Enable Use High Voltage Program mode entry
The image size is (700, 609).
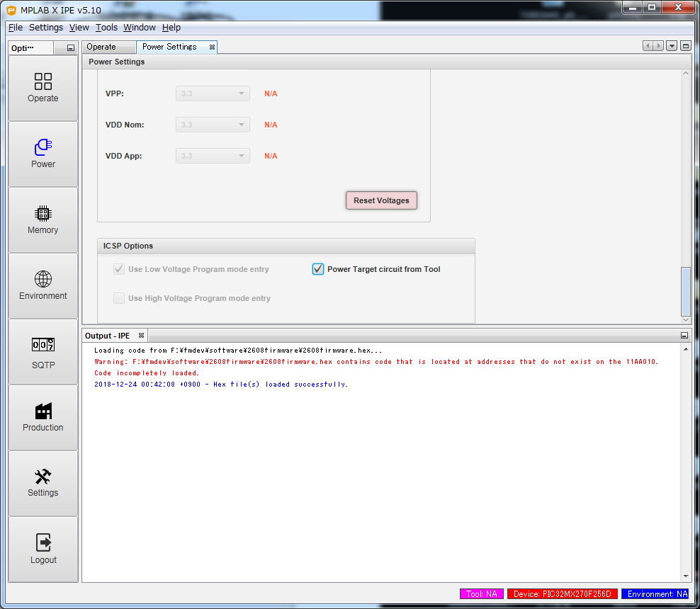(119, 298)
